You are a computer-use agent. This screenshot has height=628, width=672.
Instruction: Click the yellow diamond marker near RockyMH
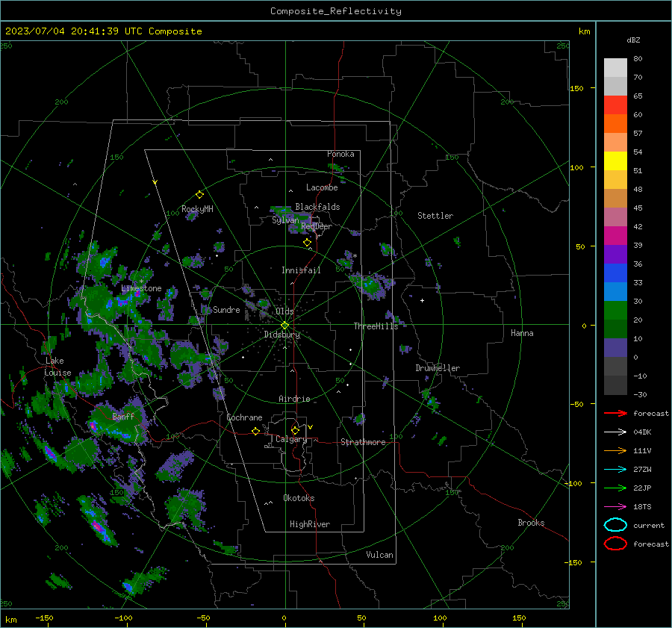click(x=199, y=195)
